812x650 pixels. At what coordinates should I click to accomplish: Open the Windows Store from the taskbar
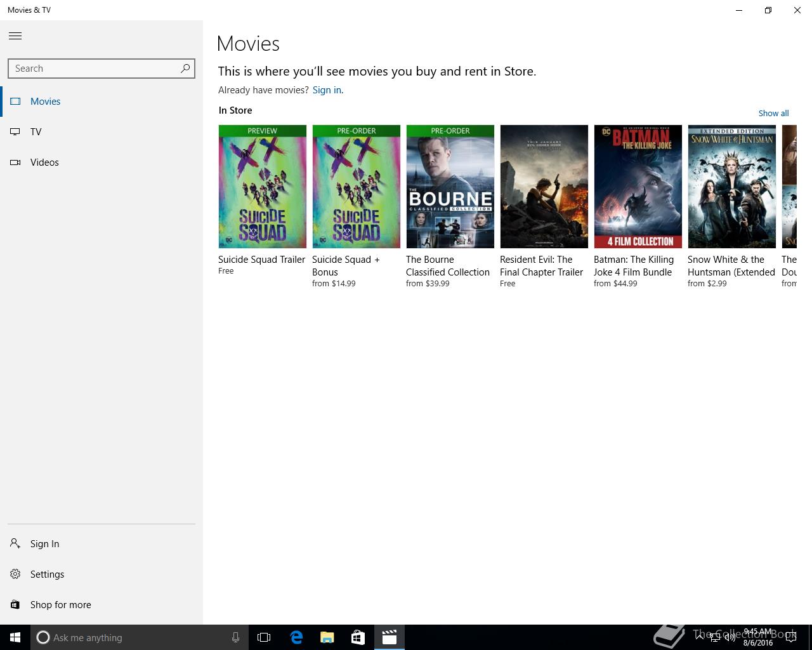pos(358,637)
